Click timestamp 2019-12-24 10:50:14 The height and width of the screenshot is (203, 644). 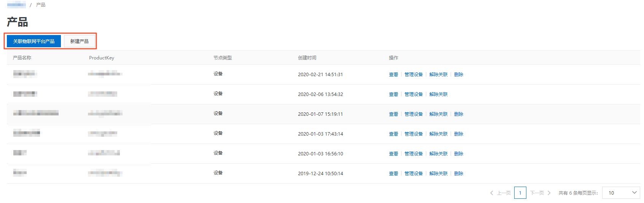(x=320, y=174)
